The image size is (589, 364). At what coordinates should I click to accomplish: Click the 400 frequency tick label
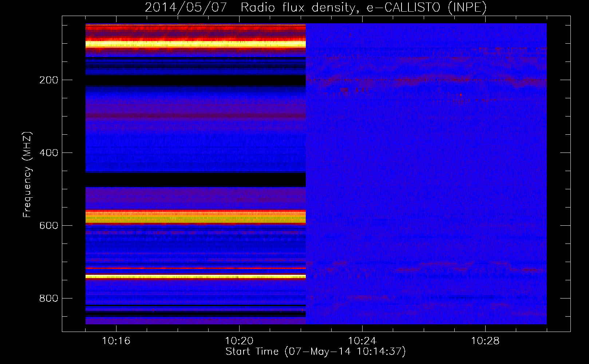pos(49,153)
